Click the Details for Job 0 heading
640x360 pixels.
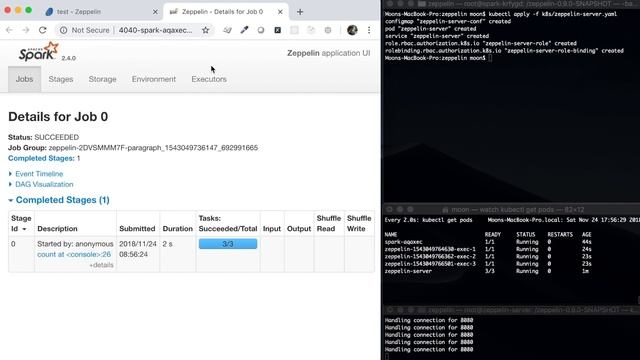[x=58, y=117]
